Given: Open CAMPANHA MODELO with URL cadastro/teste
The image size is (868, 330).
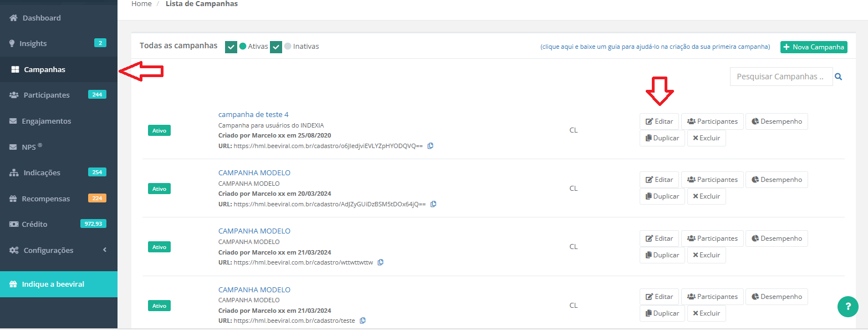Looking at the screenshot, I should [x=254, y=290].
